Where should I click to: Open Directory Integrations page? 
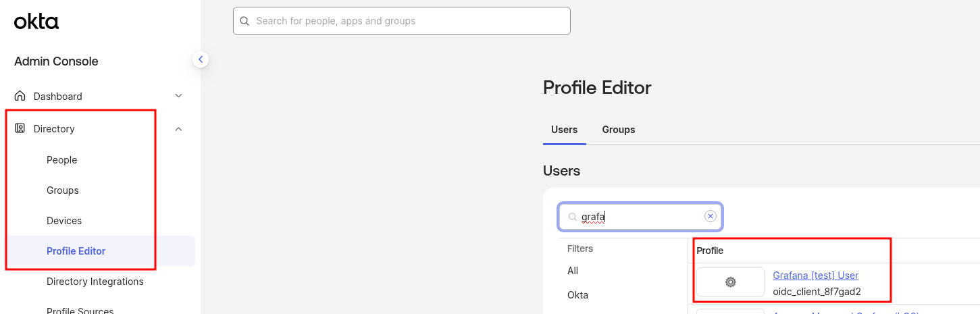tap(95, 282)
